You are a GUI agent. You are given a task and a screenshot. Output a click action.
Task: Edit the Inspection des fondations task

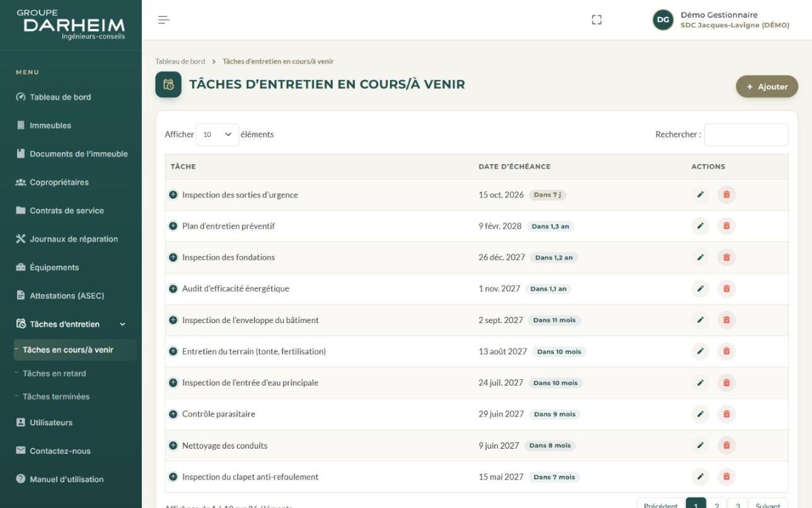pos(700,257)
